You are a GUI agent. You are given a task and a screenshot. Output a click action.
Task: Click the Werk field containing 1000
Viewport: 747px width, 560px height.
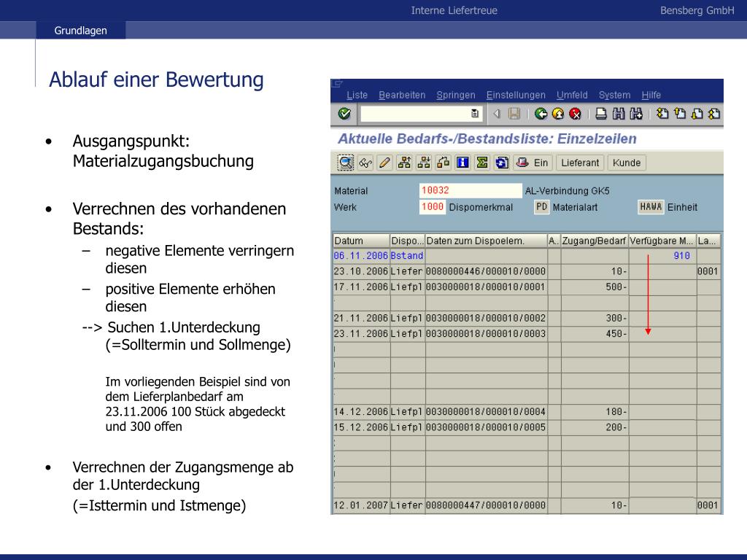pyautogui.click(x=432, y=207)
